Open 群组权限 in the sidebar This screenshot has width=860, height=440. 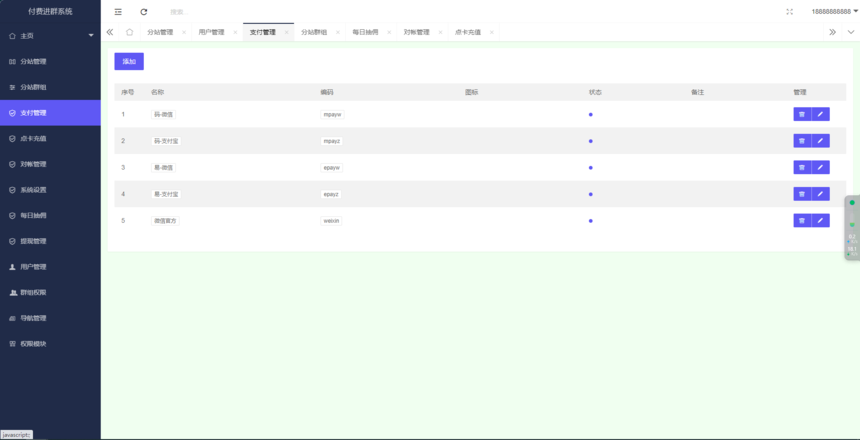pos(50,292)
